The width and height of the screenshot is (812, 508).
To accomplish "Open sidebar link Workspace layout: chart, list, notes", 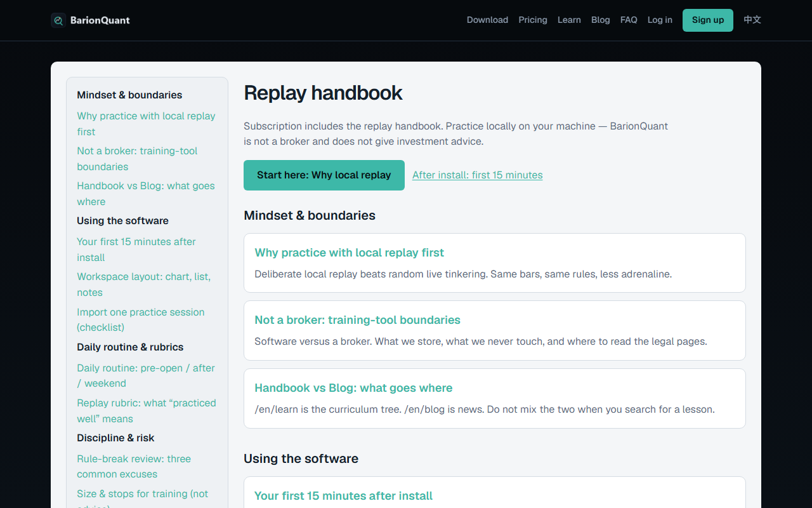I will coord(144,284).
